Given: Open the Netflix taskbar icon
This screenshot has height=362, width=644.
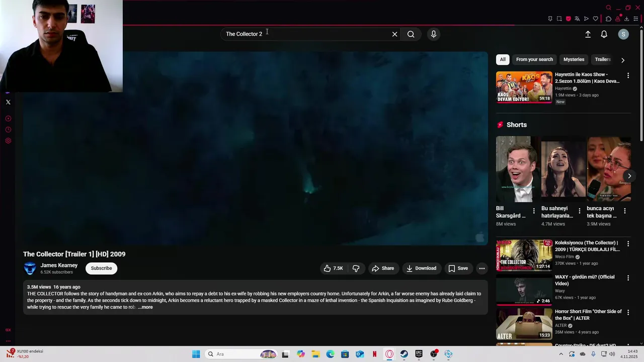Looking at the screenshot, I should 374,354.
